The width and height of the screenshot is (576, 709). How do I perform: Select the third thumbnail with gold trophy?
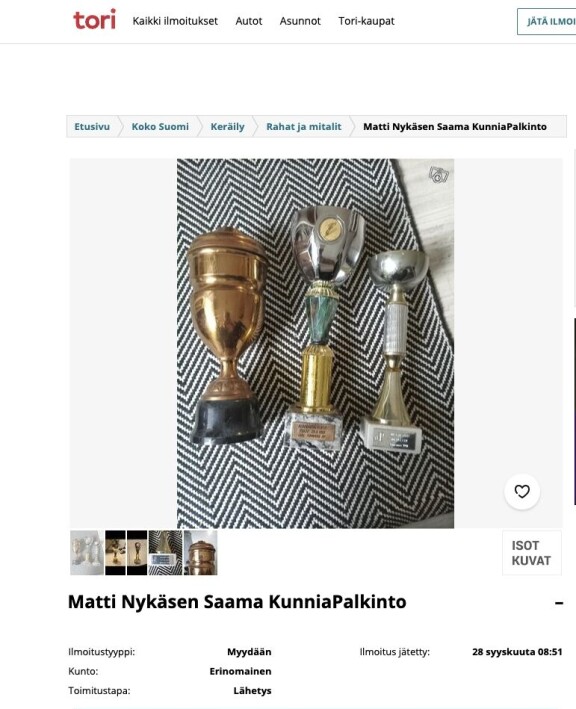coord(137,553)
